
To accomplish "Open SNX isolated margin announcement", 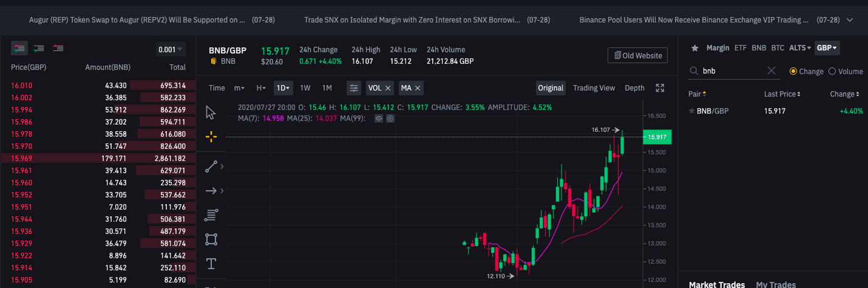I will point(412,20).
